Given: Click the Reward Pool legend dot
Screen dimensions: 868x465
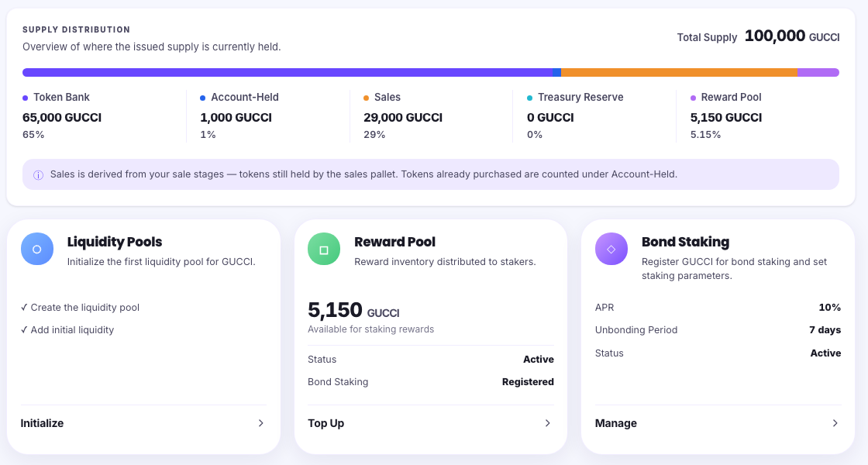Looking at the screenshot, I should point(693,98).
